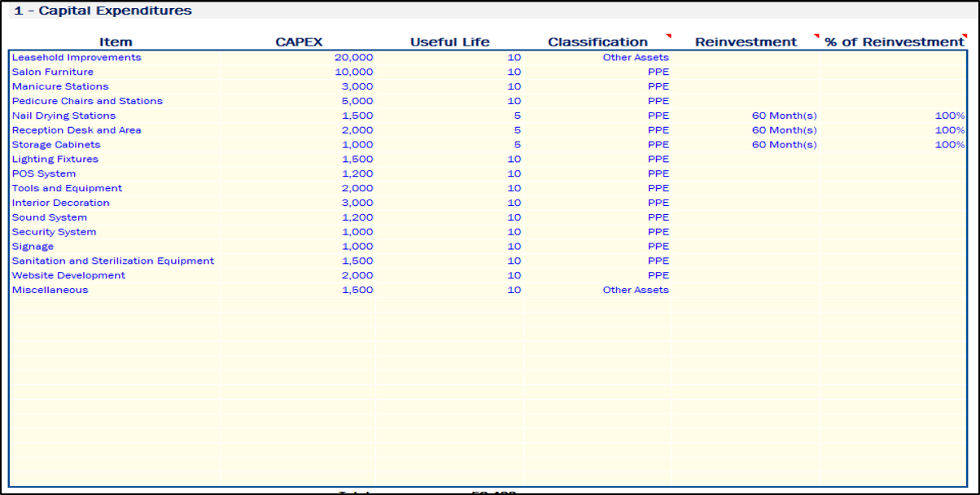Click the CAPEX column header
Screen dimensions: 980x495
pyautogui.click(x=299, y=42)
